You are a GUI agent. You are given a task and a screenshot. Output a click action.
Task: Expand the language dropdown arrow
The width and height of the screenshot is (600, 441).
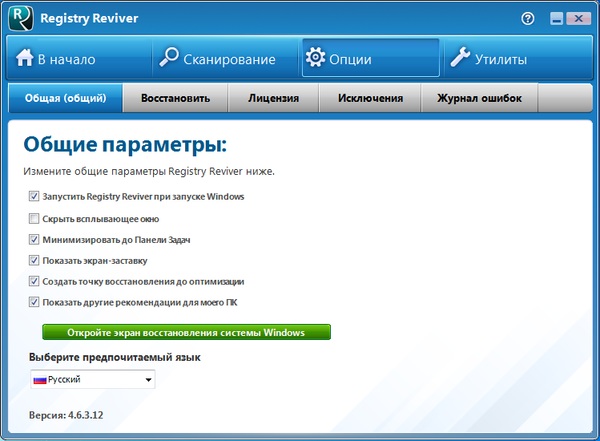click(149, 380)
